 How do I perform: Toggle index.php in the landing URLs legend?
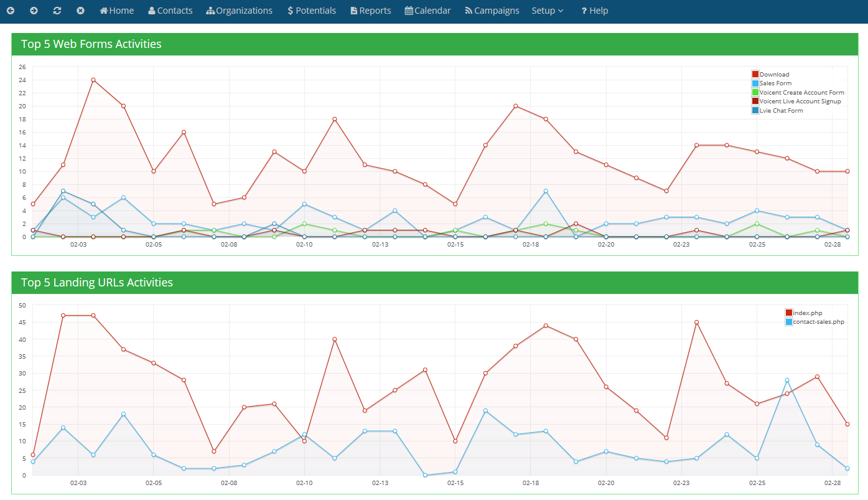803,312
